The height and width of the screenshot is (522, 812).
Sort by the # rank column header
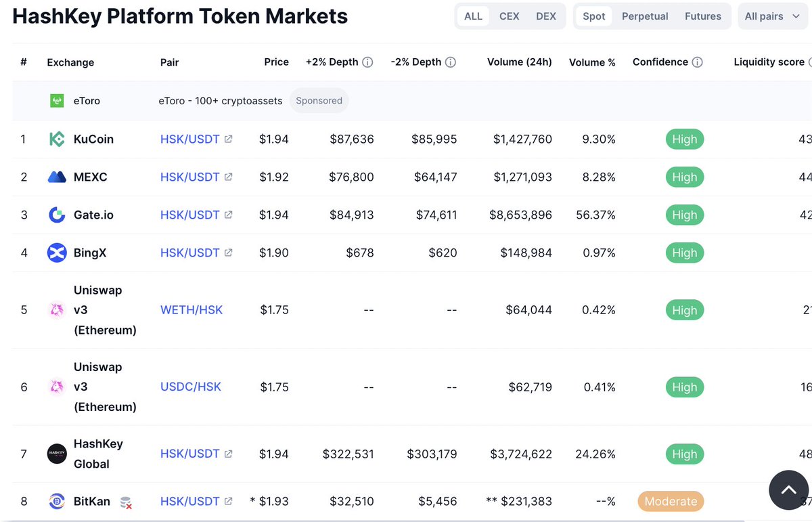pyautogui.click(x=24, y=62)
